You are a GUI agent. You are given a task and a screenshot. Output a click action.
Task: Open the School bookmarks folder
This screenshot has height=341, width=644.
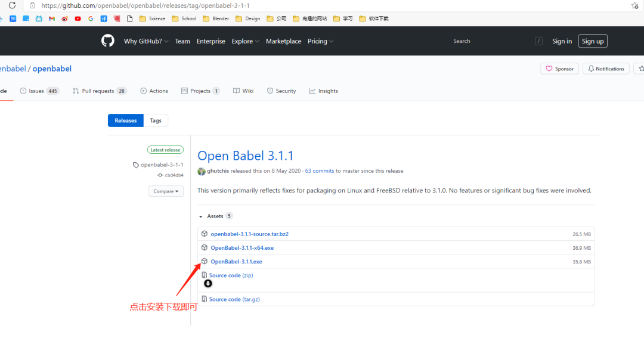(184, 18)
